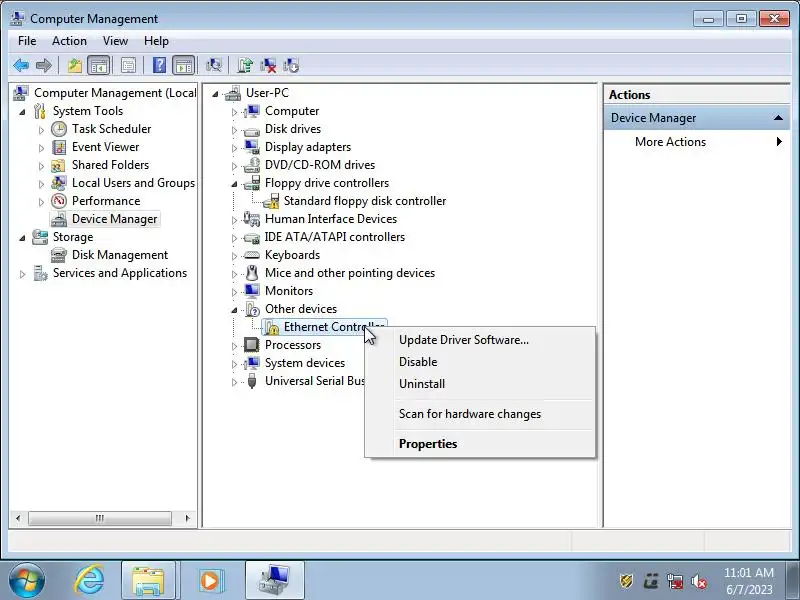Image resolution: width=800 pixels, height=600 pixels.
Task: Expand the Universal Serial Bus controllers category
Action: pos(234,382)
